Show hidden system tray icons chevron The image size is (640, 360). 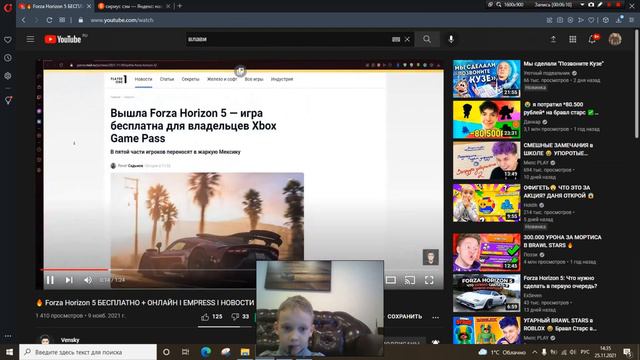pyautogui.click(x=535, y=352)
